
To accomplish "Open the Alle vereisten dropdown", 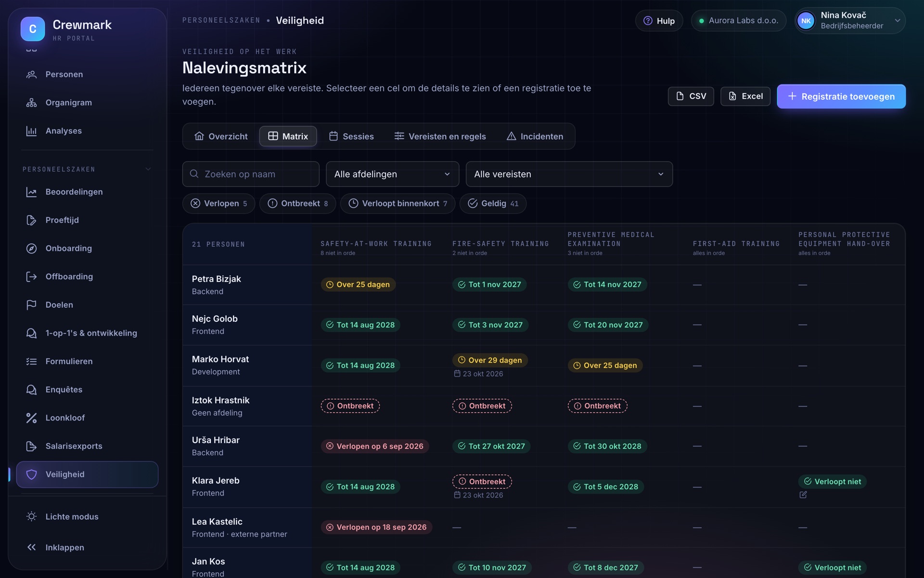I will (x=569, y=174).
